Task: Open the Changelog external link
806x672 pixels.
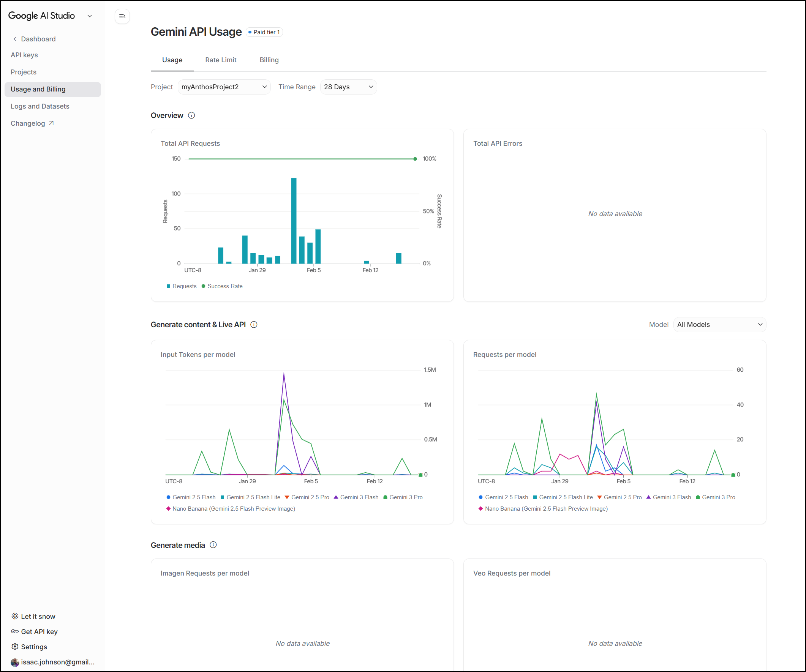Action: (x=32, y=123)
